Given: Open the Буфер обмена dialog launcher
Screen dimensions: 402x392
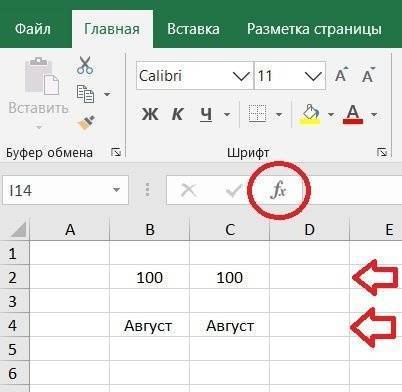Looking at the screenshot, I should coord(116,152).
